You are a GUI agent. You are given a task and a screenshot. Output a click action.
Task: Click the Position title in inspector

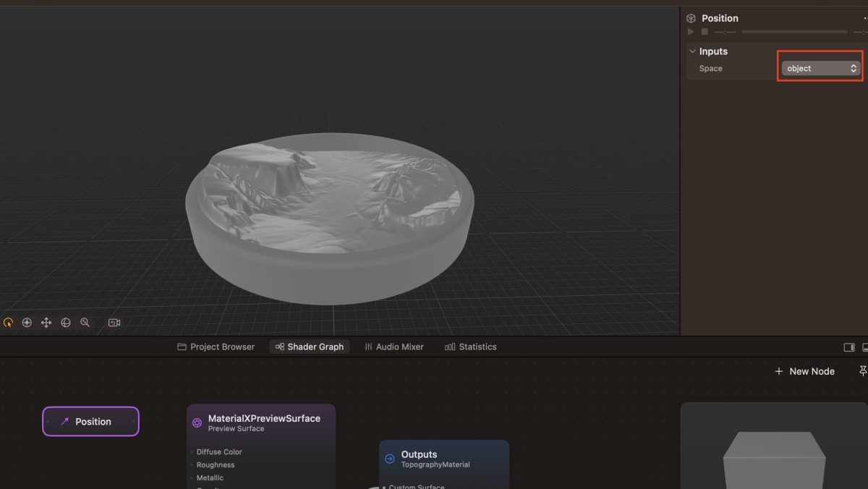720,18
